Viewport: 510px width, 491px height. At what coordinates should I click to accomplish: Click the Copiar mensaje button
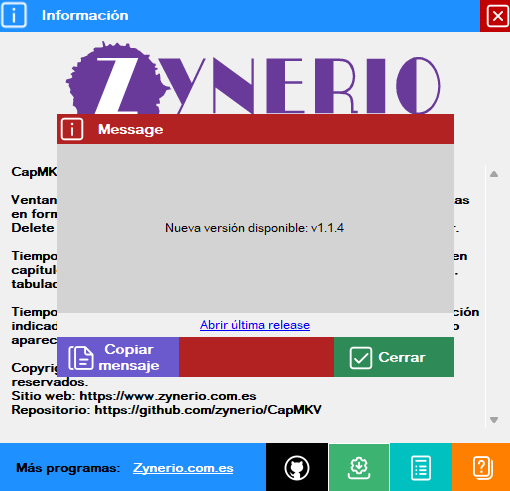pyautogui.click(x=118, y=357)
